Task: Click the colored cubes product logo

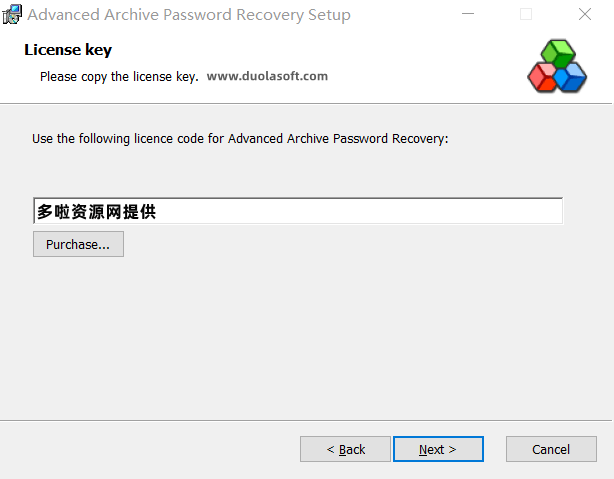Action: click(557, 66)
